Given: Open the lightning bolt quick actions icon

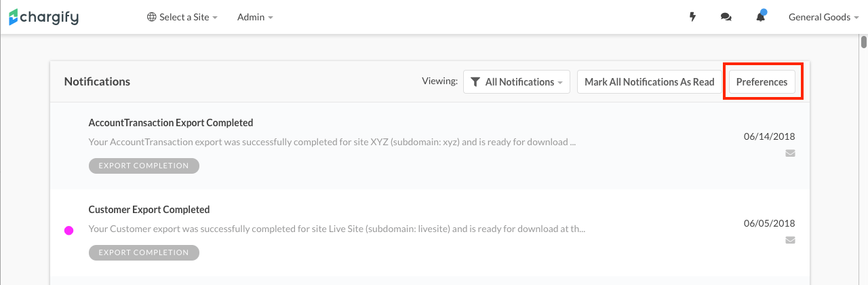Looking at the screenshot, I should click(692, 17).
